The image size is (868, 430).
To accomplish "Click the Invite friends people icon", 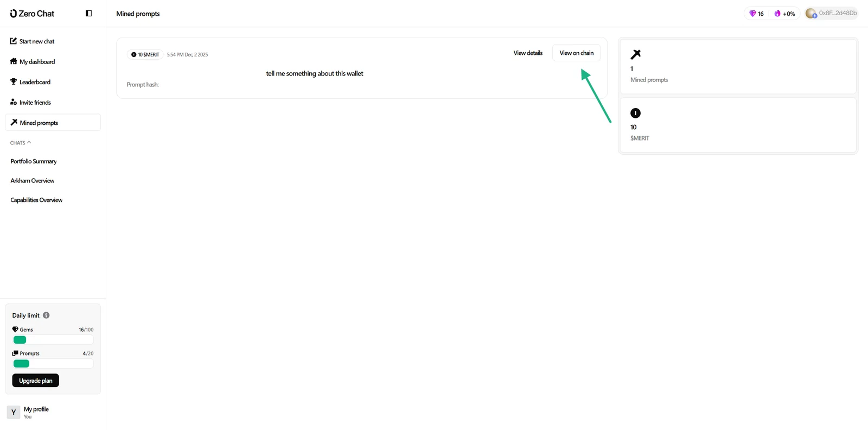I will pos(14,102).
